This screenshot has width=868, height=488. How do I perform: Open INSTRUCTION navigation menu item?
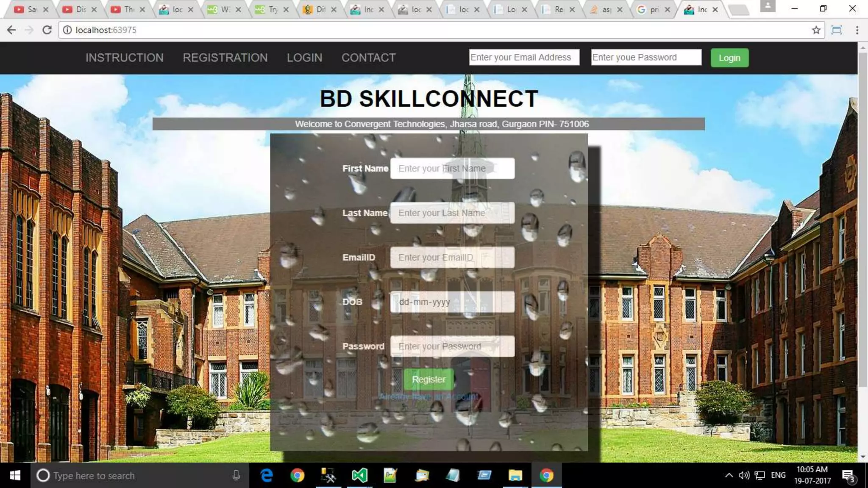pyautogui.click(x=124, y=58)
